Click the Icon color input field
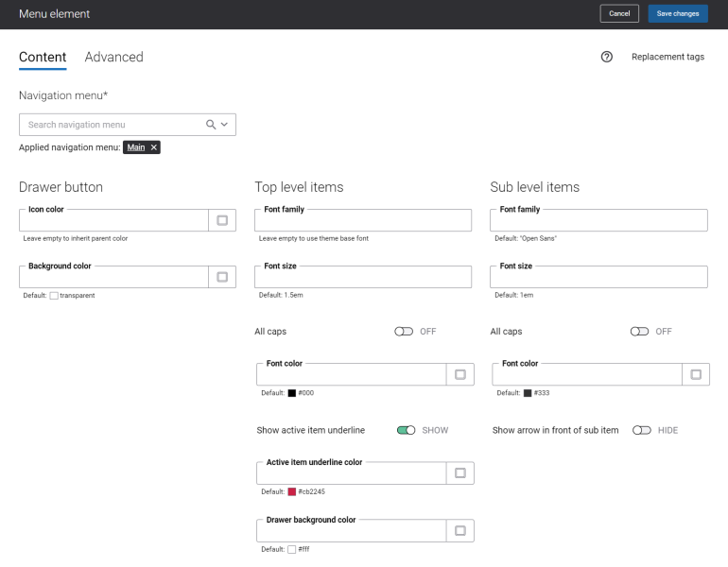The height and width of the screenshot is (567, 728). (113, 221)
